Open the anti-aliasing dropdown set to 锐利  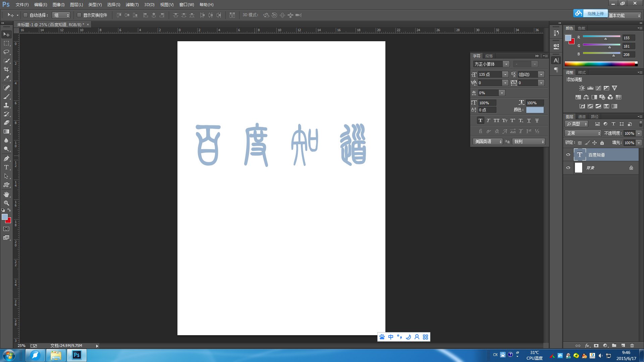(529, 141)
